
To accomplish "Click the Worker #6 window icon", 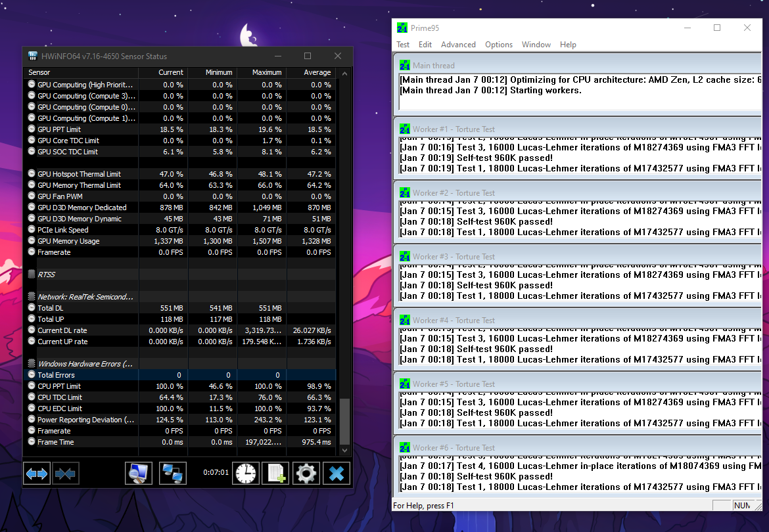I will [x=405, y=447].
